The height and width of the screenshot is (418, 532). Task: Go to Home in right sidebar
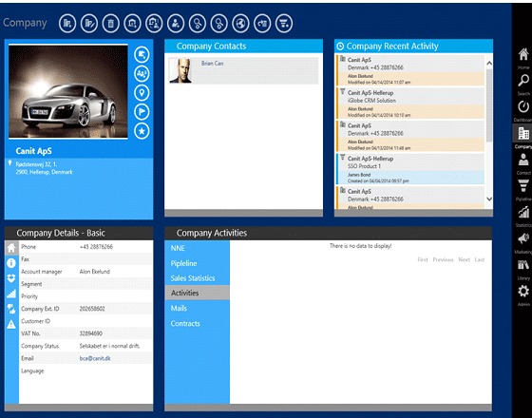pos(523,54)
